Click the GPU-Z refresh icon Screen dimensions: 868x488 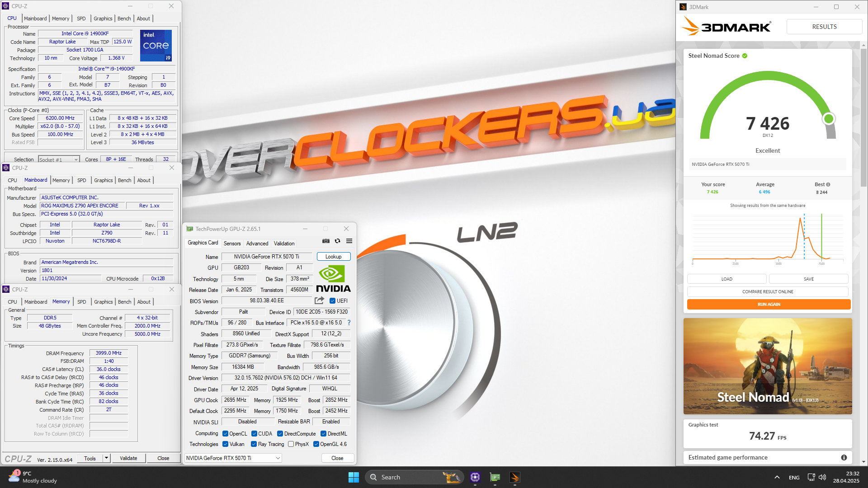(337, 241)
